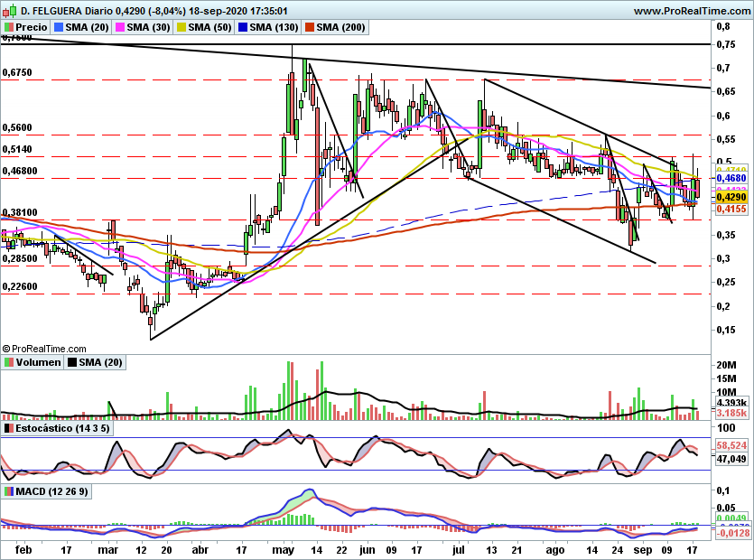Open the Precio legend label
This screenshot has height=560, width=754.
coord(32,27)
